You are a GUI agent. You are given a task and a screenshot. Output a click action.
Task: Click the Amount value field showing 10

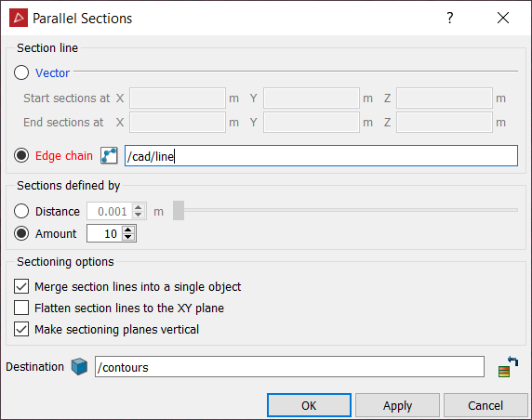(x=104, y=233)
